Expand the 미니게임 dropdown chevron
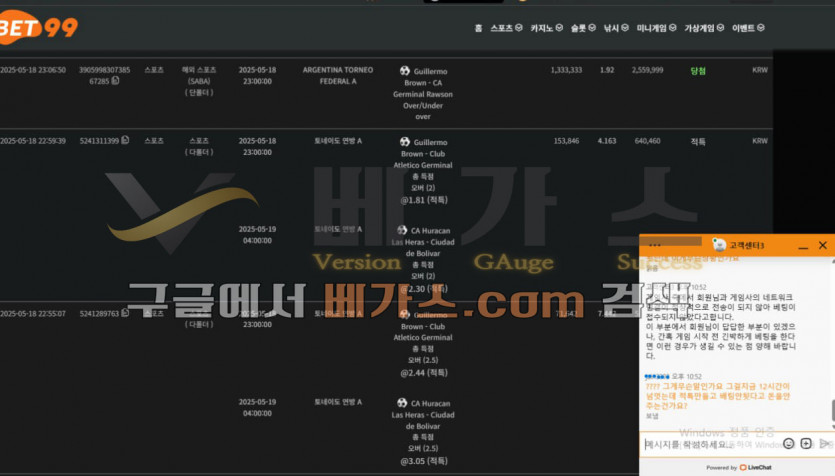 (x=673, y=28)
